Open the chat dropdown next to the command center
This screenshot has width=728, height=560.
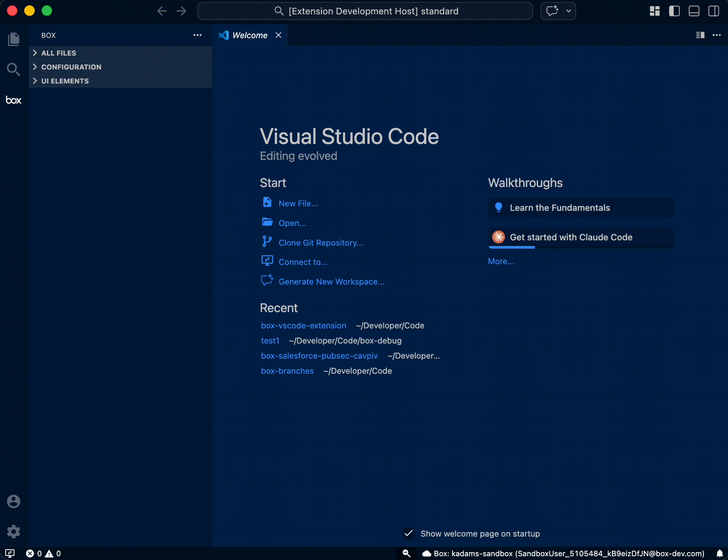point(568,11)
